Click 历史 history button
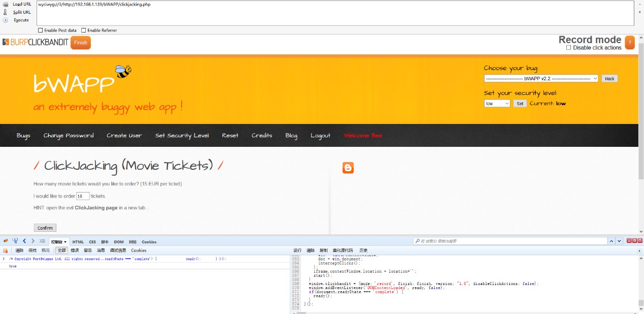 point(363,250)
